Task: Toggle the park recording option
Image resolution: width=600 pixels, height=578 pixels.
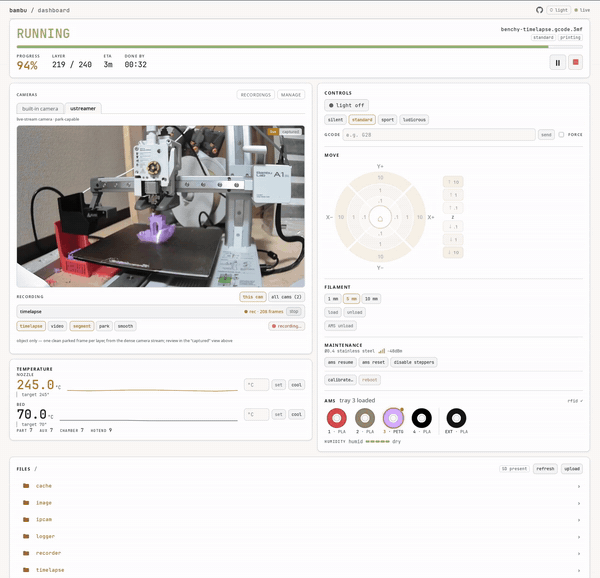Action: click(104, 326)
